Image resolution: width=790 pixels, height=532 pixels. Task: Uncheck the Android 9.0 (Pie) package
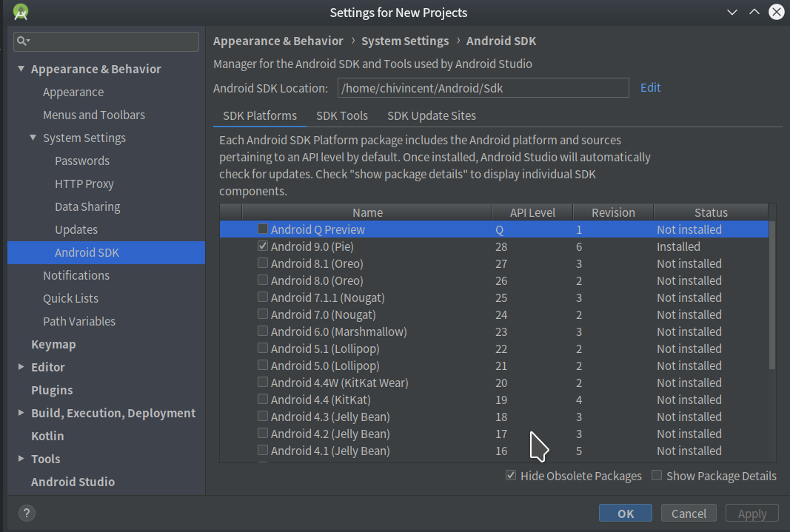pos(262,246)
